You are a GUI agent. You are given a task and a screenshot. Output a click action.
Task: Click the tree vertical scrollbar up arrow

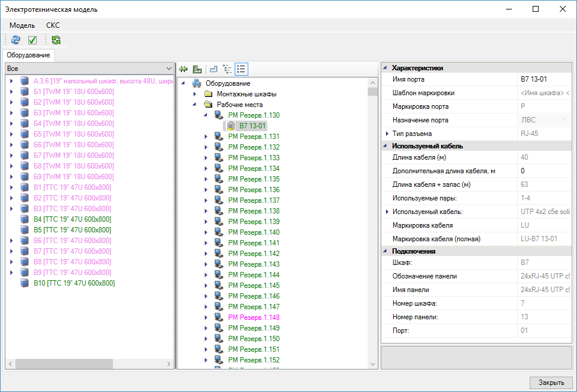[x=372, y=83]
